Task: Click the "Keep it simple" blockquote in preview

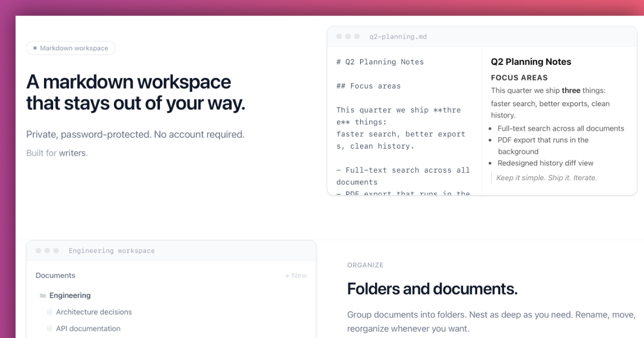Action: click(546, 178)
